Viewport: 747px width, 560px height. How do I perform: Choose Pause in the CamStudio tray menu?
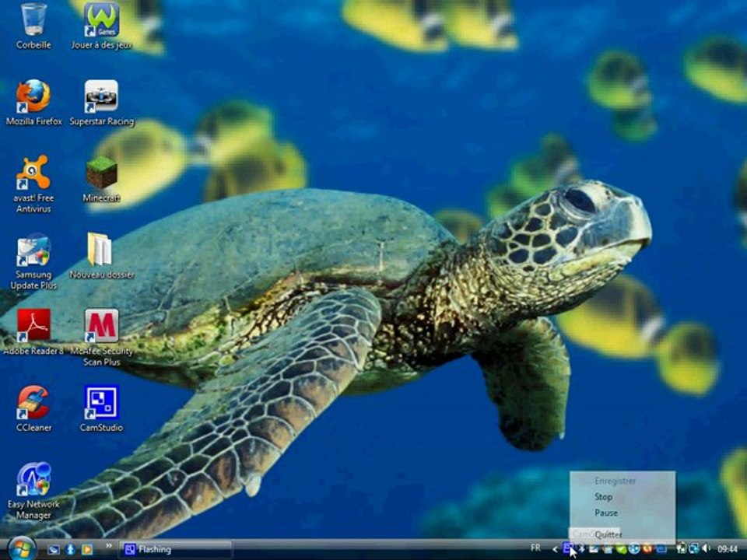coord(622,513)
